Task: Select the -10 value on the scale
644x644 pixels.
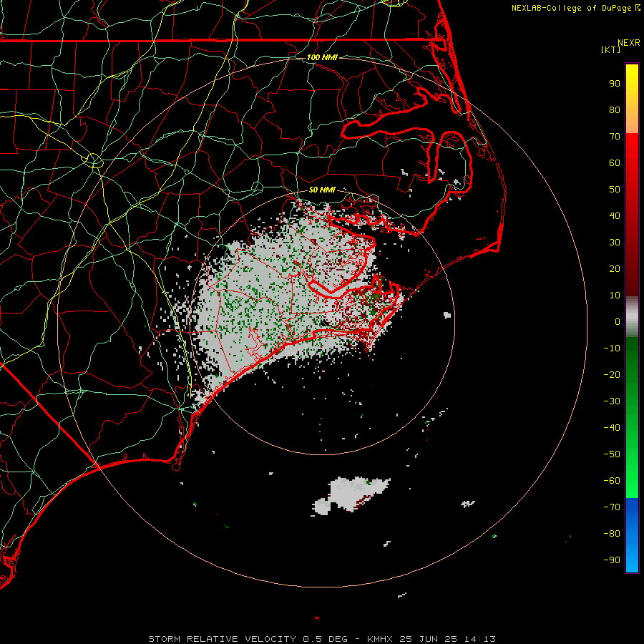Action: [612, 348]
